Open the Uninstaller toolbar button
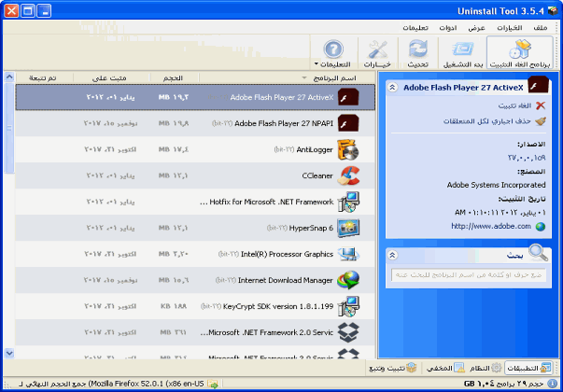This screenshot has height=392, width=563. click(519, 53)
